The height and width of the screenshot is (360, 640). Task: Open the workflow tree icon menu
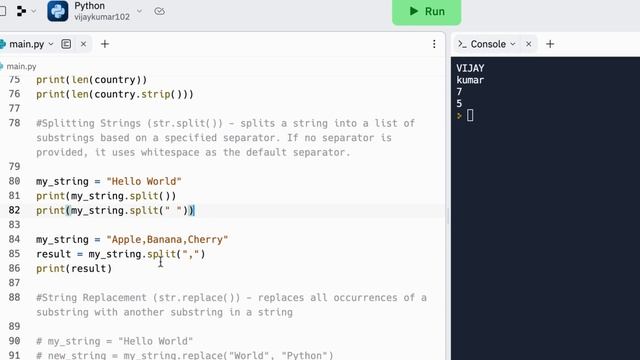(x=21, y=11)
